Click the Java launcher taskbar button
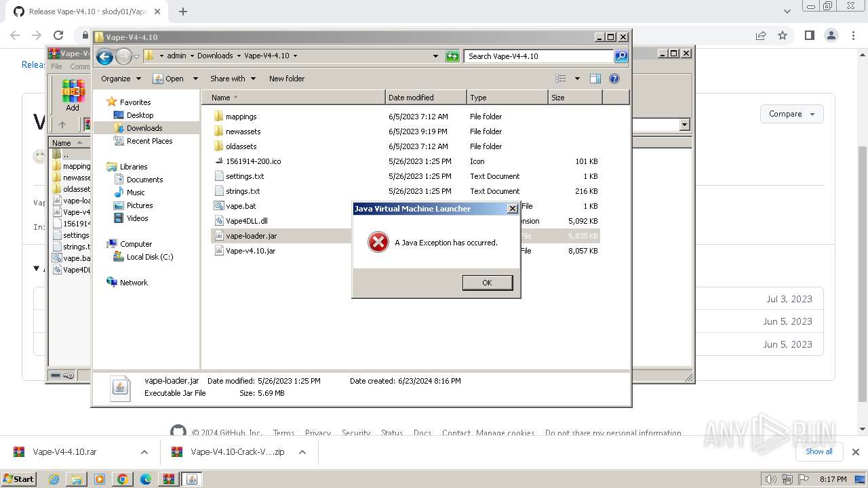This screenshot has width=868, height=488. pos(191,479)
